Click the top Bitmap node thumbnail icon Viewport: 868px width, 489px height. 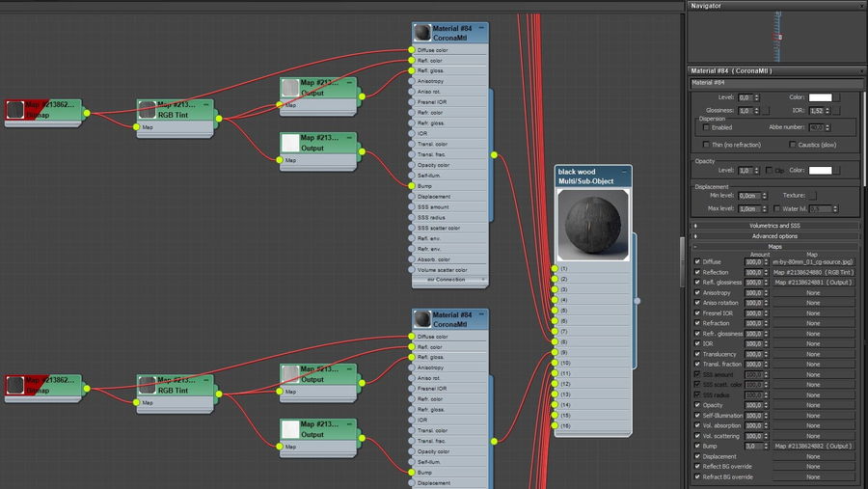click(x=15, y=110)
